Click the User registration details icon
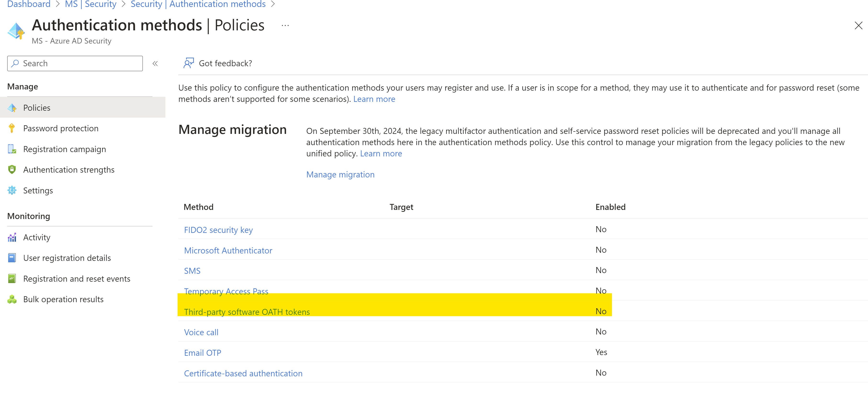This screenshot has height=411, width=868. point(12,258)
